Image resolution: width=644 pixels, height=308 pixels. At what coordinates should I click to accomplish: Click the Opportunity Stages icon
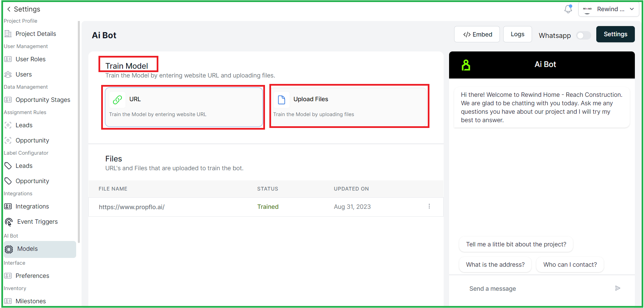coord(8,100)
